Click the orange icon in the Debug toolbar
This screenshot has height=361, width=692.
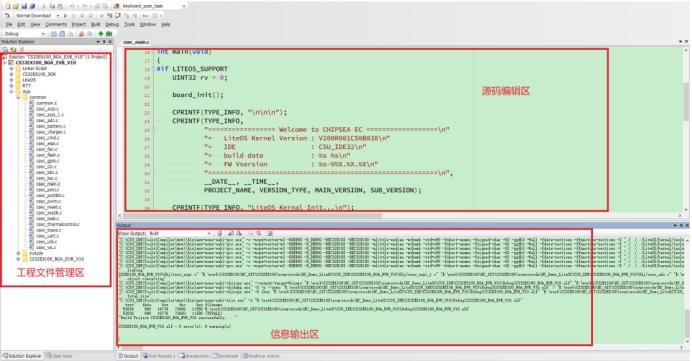(81, 34)
